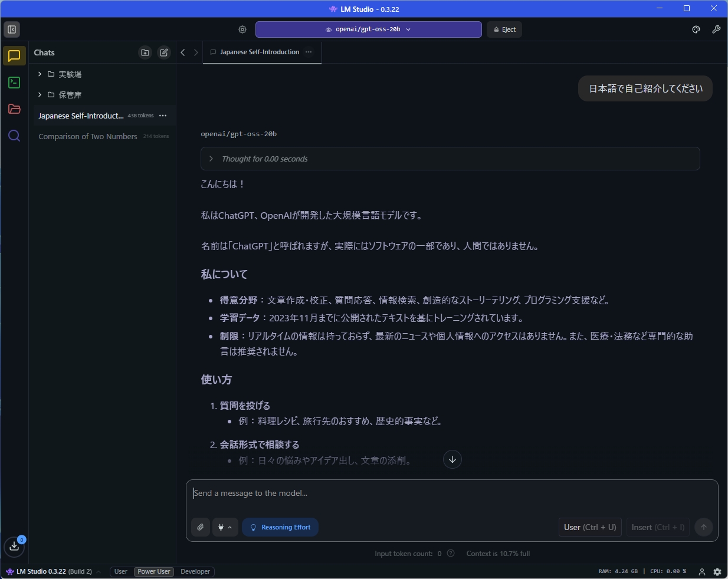Expand the 実験場 chat folder
The height and width of the screenshot is (579, 728).
[x=40, y=74]
